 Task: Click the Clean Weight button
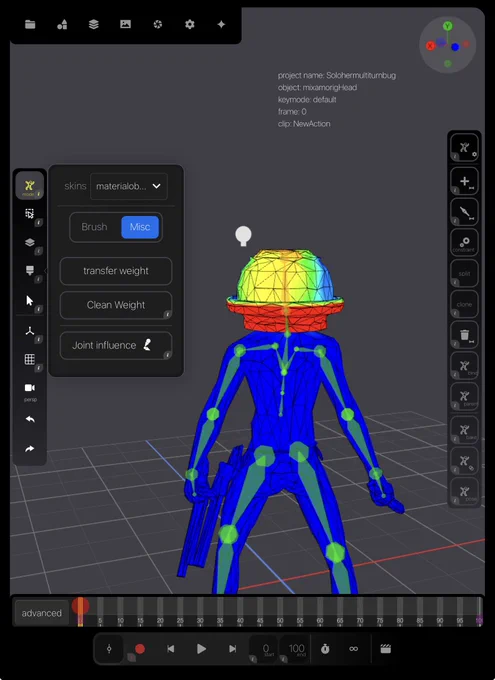tap(116, 305)
